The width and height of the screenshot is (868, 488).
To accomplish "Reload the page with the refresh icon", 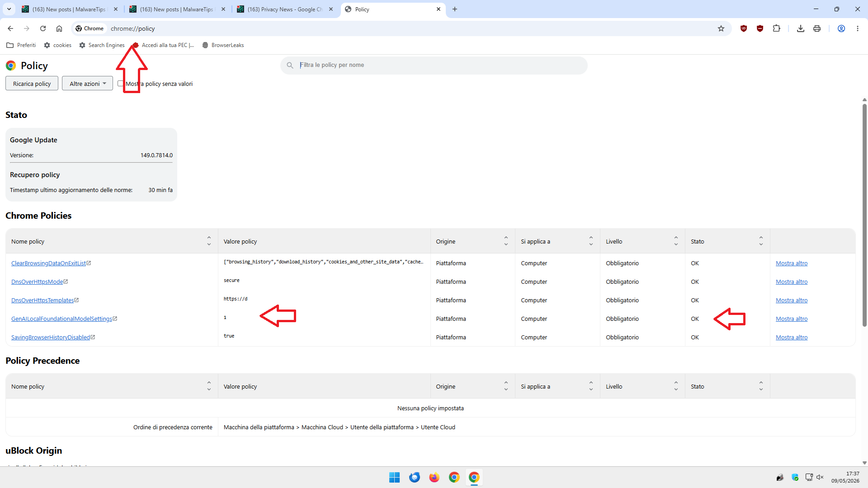I will (x=43, y=28).
